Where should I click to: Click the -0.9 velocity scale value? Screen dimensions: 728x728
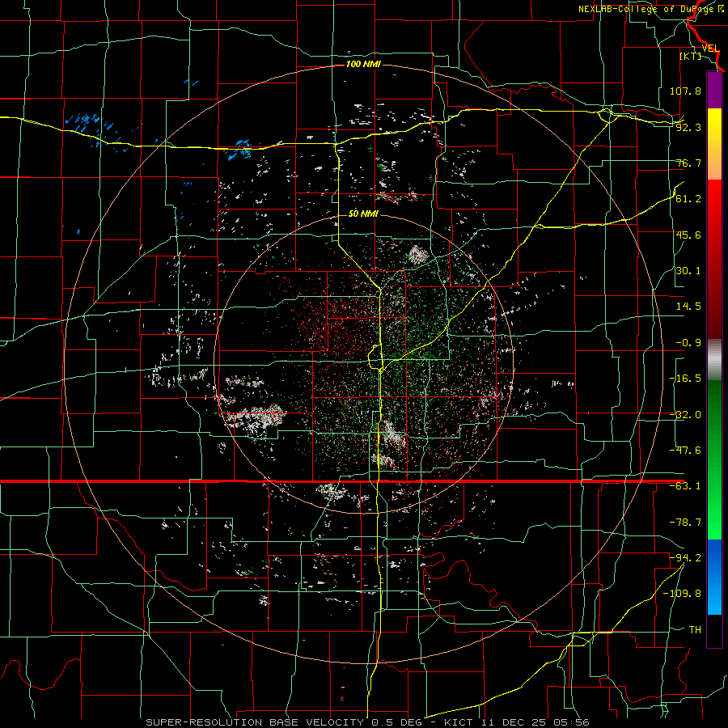tap(688, 343)
